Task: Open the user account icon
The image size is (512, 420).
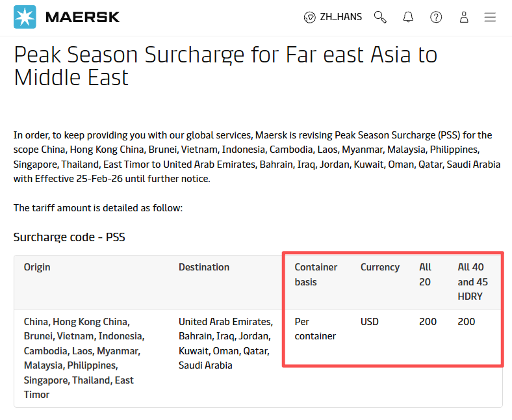Action: [x=464, y=18]
